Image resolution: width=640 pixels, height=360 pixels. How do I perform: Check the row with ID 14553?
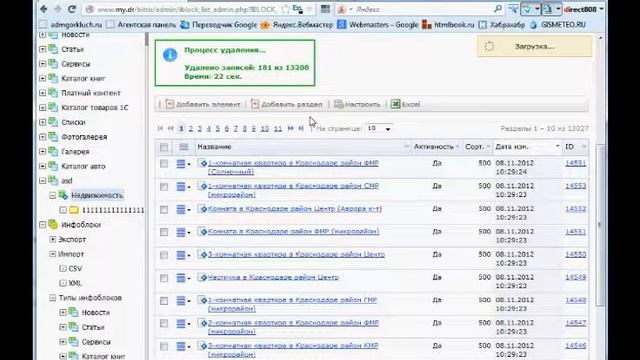point(164,187)
